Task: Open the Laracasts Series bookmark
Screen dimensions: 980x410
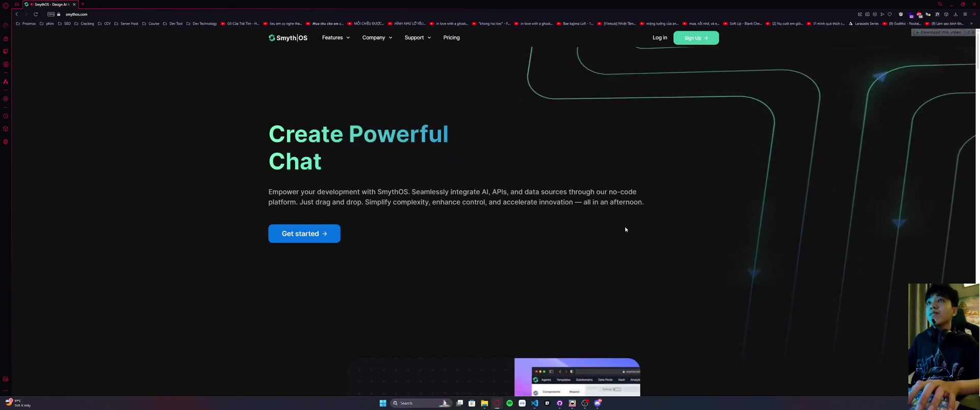Action: (x=864, y=23)
